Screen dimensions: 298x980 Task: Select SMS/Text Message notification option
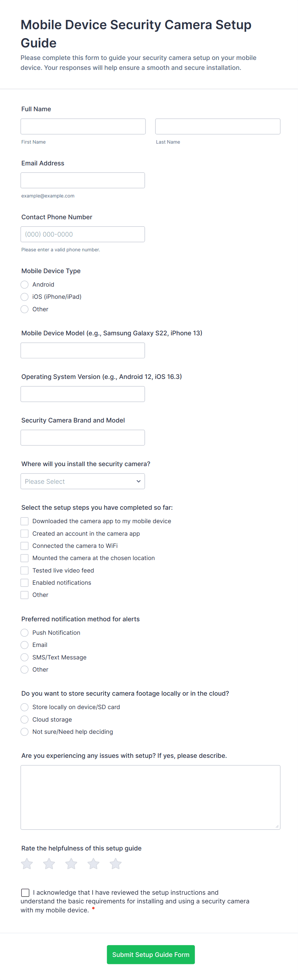(25, 658)
